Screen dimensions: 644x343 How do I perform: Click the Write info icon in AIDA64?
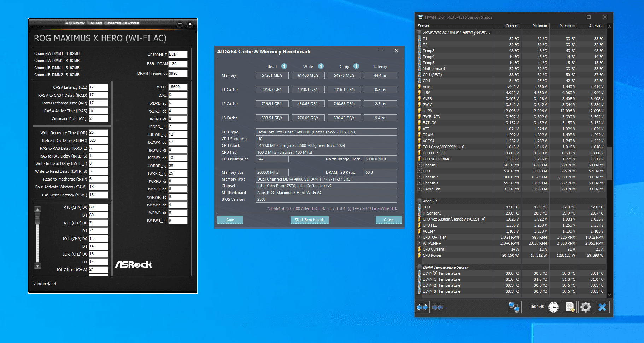pos(321,66)
